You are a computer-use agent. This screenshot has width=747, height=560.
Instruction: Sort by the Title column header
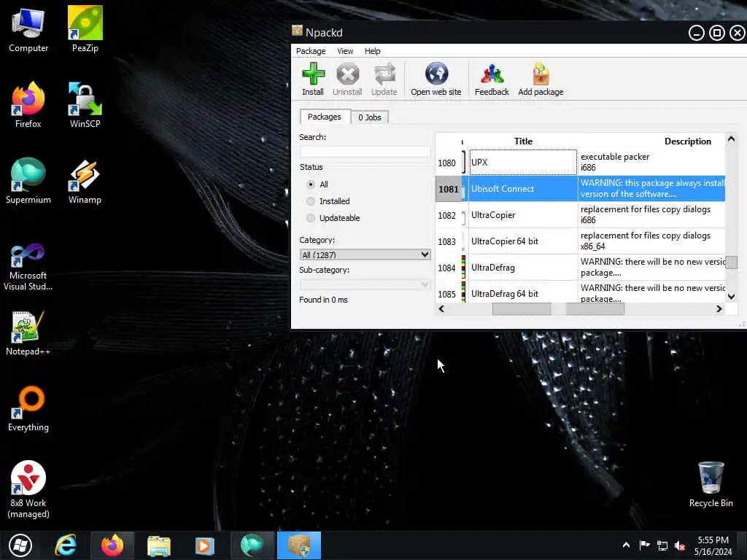coord(523,141)
